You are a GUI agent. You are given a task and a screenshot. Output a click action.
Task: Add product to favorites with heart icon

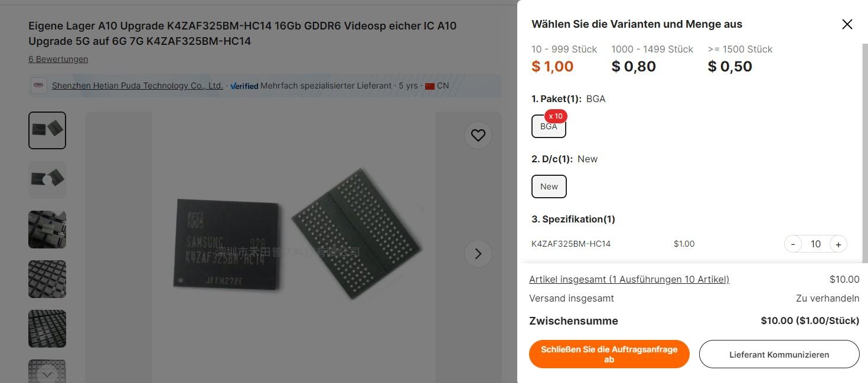(x=478, y=135)
